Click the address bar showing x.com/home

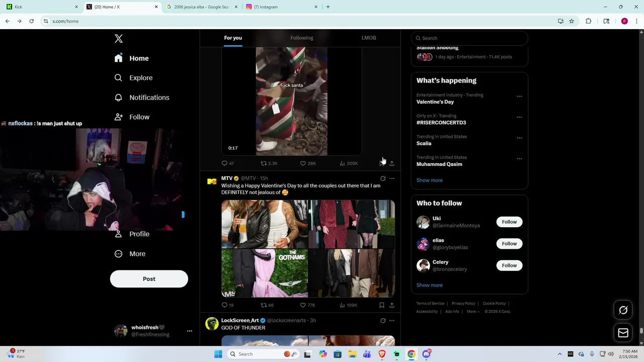[297, 21]
